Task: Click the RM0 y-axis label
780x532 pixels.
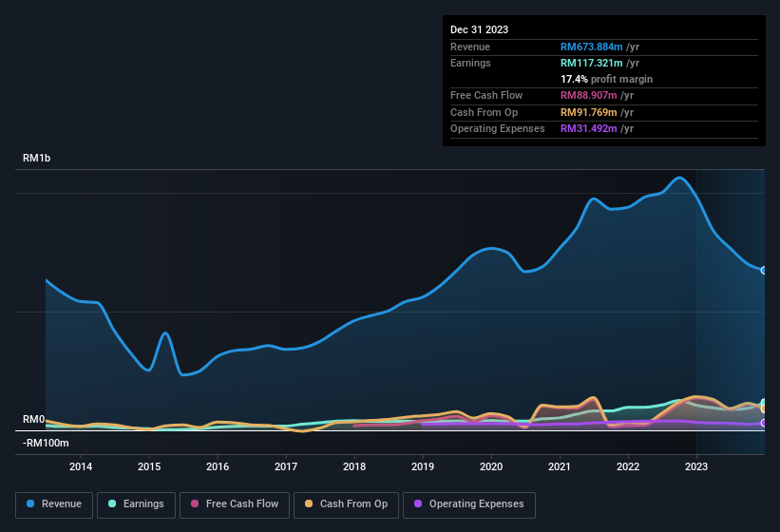Action: 34,419
